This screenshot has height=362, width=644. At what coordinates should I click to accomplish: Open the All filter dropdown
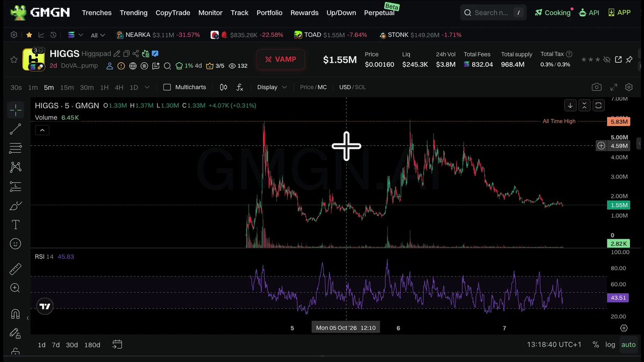98,35
